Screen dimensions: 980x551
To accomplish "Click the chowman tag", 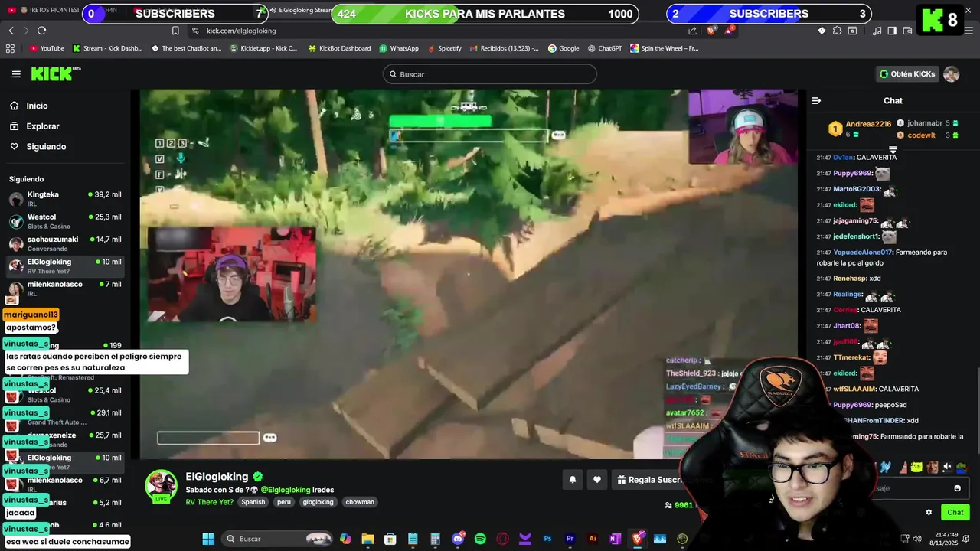I will [x=360, y=502].
